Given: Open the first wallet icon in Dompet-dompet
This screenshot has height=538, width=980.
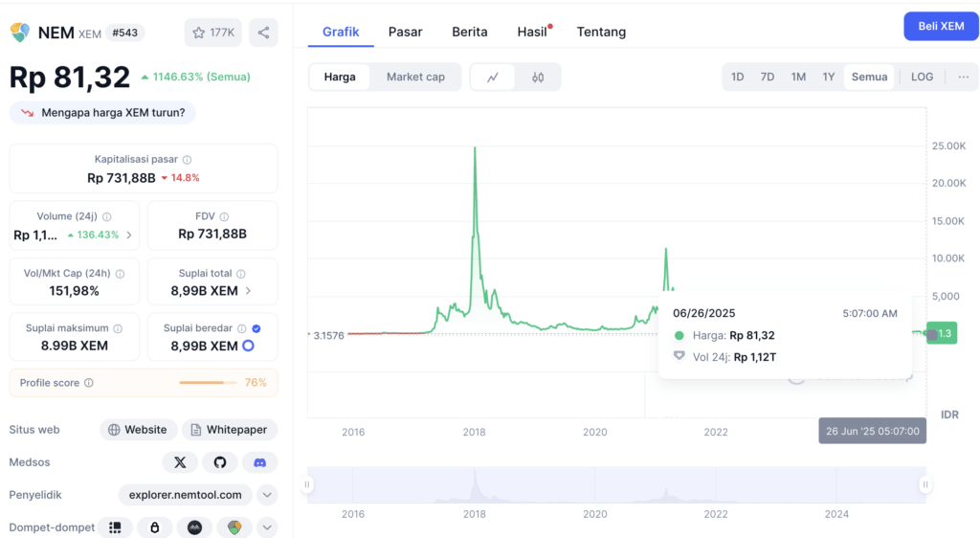Looking at the screenshot, I should [x=115, y=527].
